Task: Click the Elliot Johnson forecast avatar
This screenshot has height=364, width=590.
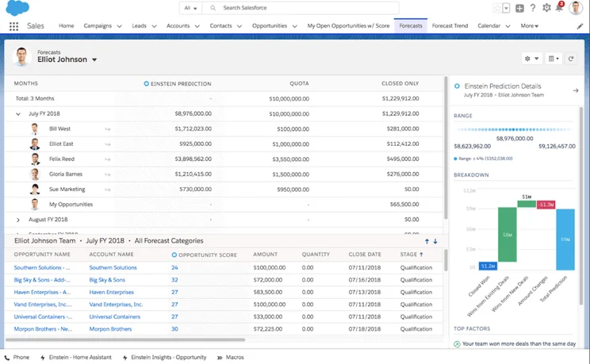Action: pyautogui.click(x=21, y=57)
